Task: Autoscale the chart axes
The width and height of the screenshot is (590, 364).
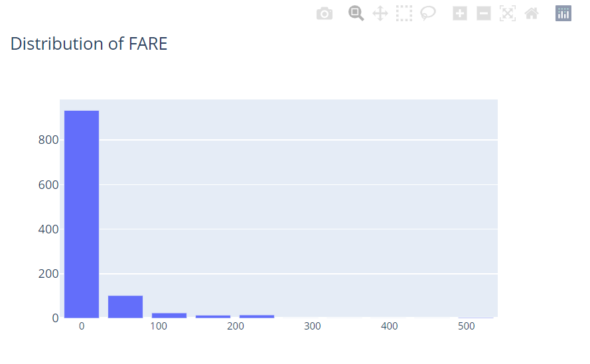Action: [508, 13]
